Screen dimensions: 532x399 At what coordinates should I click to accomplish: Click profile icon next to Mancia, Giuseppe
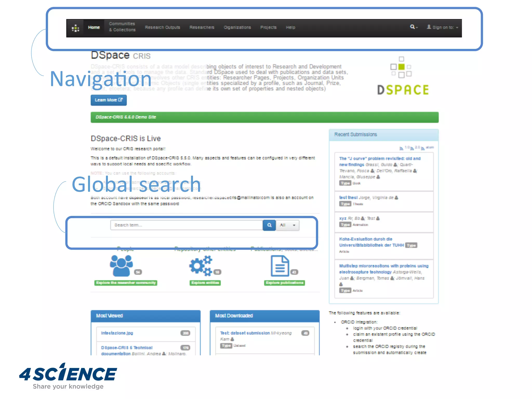[378, 177]
